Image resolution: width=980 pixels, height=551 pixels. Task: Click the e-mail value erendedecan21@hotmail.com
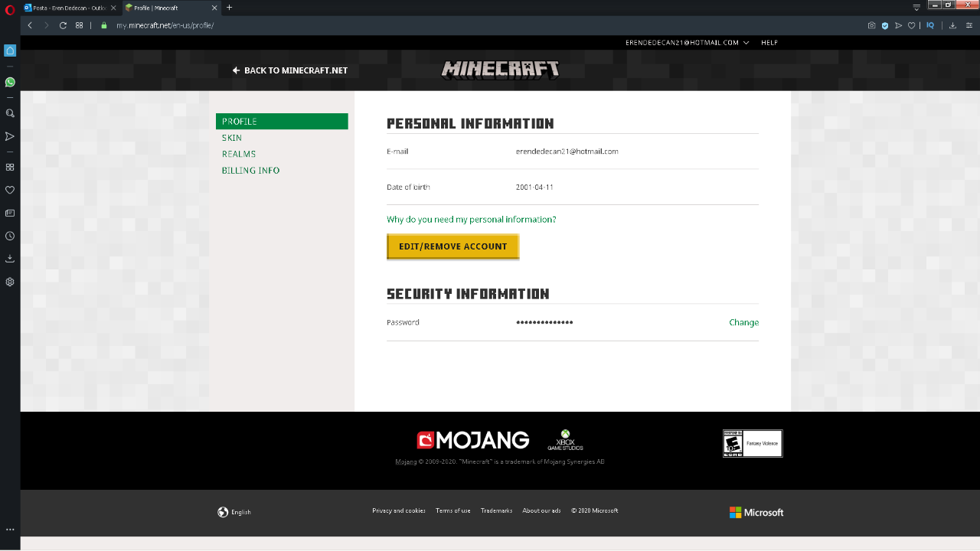(x=567, y=152)
